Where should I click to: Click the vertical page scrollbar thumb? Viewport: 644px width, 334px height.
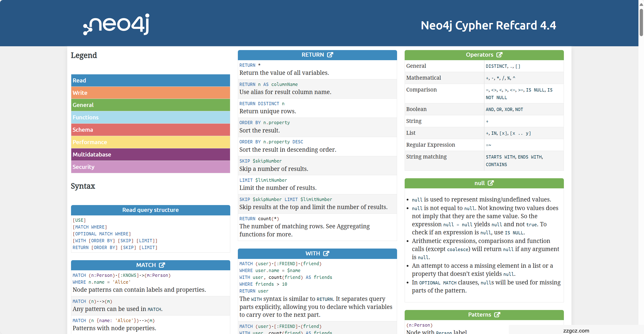(641, 23)
